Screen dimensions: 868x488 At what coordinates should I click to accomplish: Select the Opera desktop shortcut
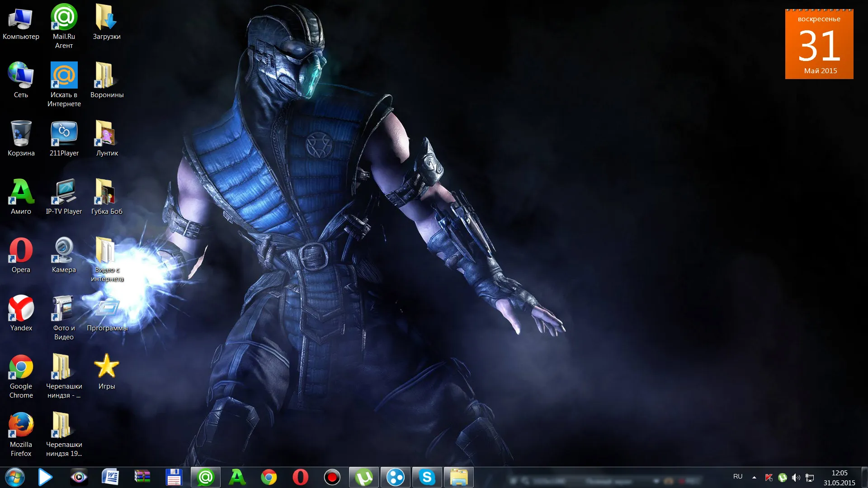point(21,255)
